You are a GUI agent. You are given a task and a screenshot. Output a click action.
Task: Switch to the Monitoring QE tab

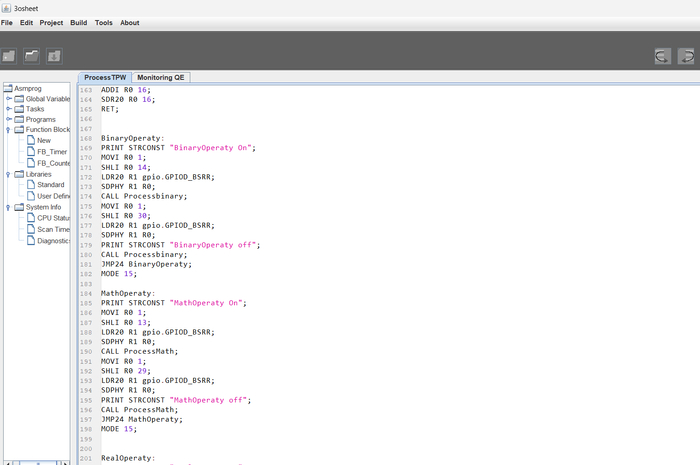pyautogui.click(x=161, y=77)
